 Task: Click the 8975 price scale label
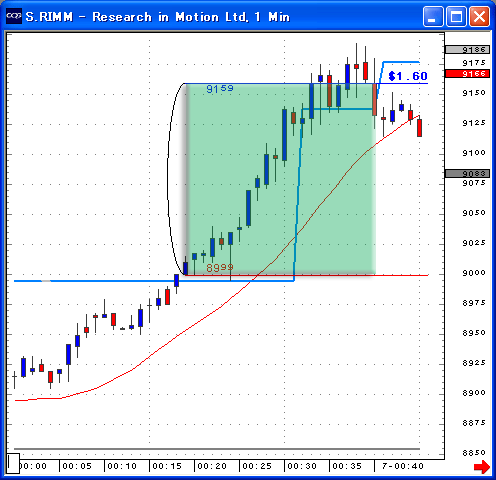point(474,303)
